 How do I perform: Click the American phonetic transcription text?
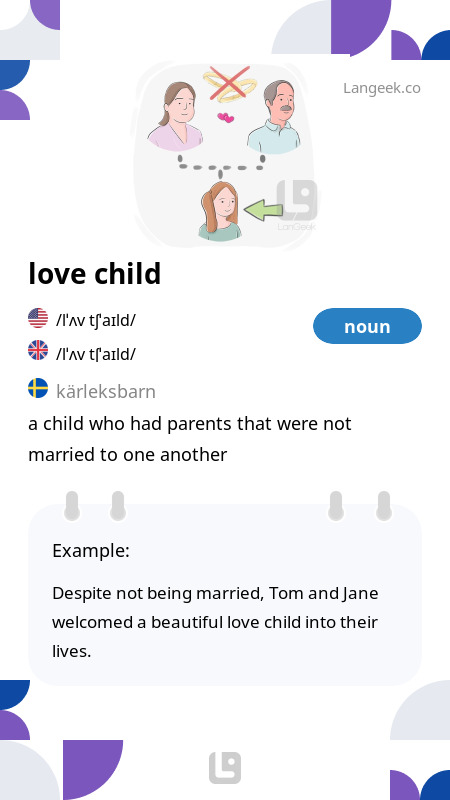(96, 320)
